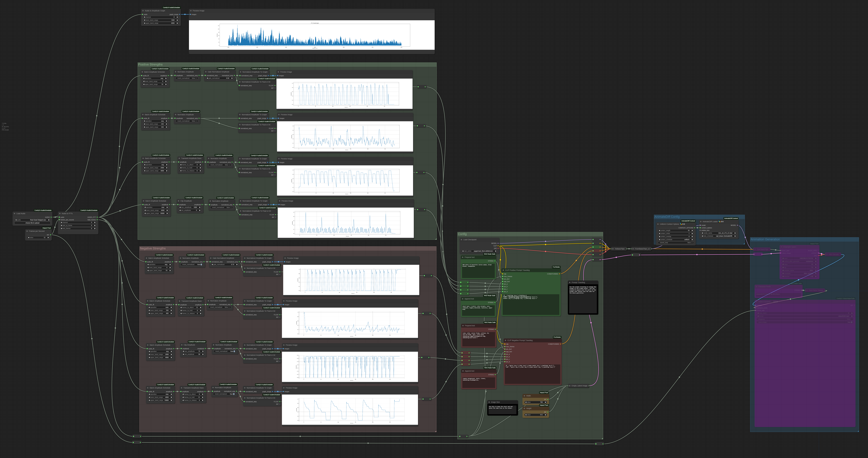
Task: Click the VAE output socket on Load Checkpoint
Action: pyautogui.click(x=498, y=248)
